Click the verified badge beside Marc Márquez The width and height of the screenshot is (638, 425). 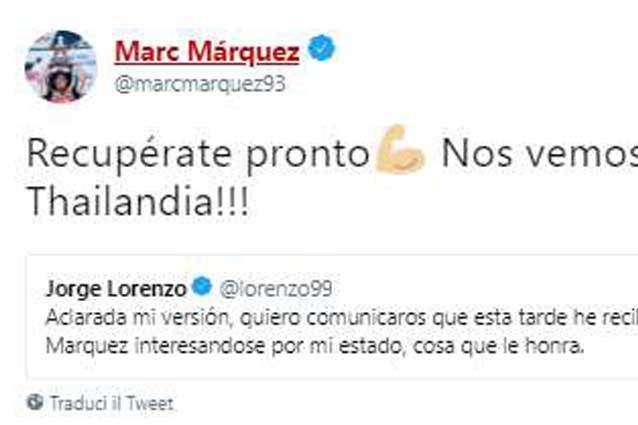(321, 48)
